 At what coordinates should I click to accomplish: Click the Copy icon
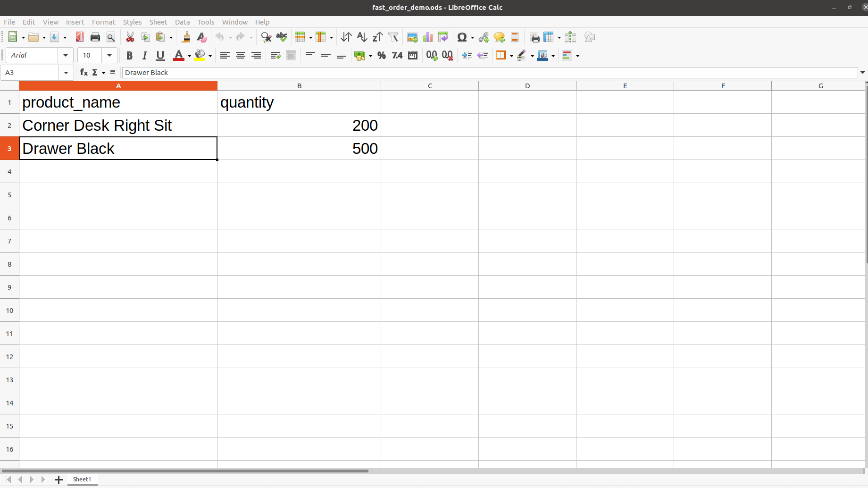[146, 37]
